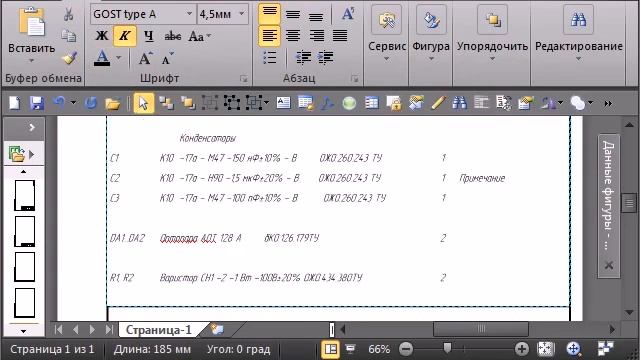The image size is (640, 360).
Task: Click the vertical scrollbar thumb
Action: click(x=629, y=203)
